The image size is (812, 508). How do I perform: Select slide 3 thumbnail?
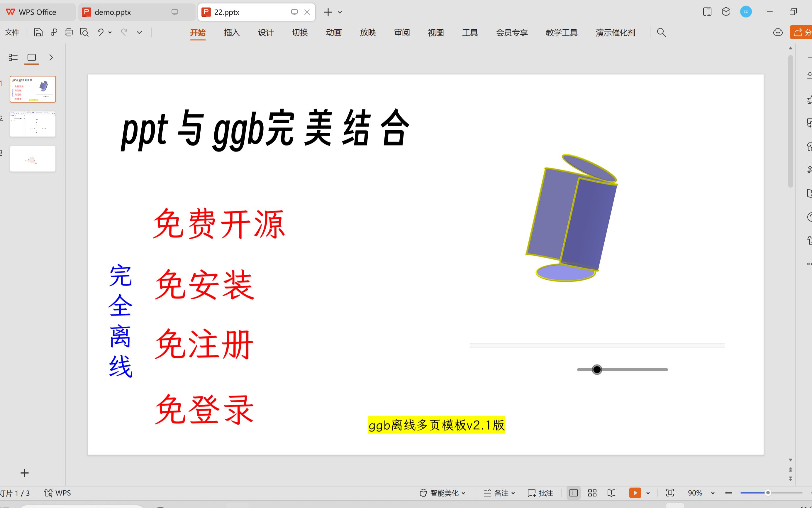coord(33,158)
